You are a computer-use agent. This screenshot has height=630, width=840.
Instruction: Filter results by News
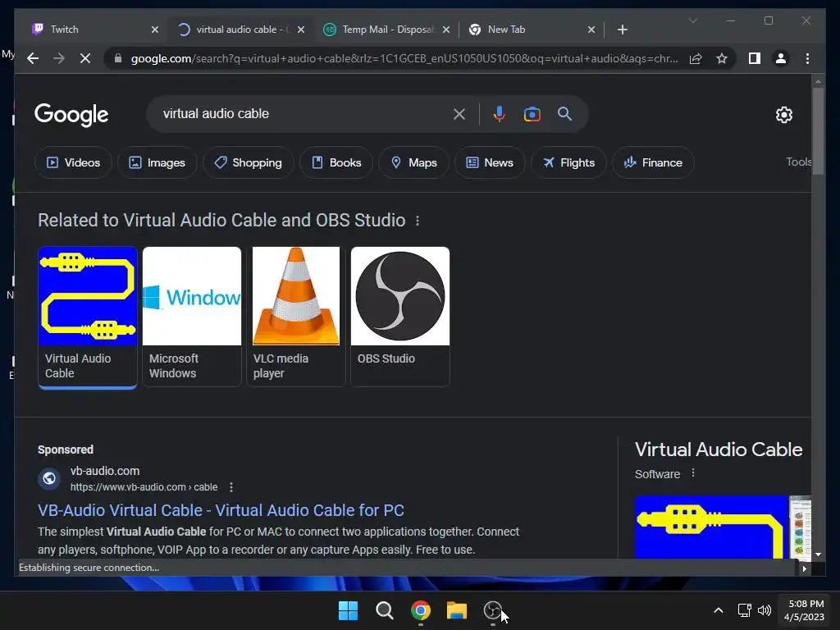(490, 162)
